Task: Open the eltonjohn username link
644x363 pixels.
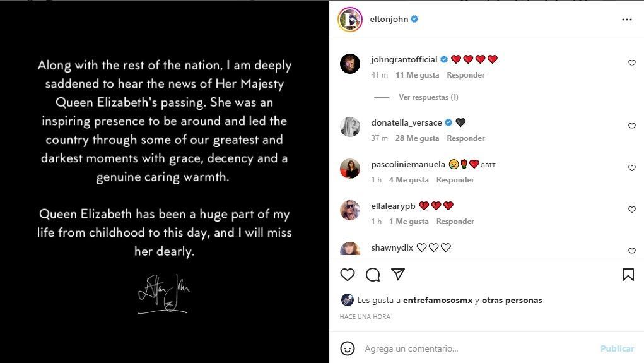Action: point(388,20)
